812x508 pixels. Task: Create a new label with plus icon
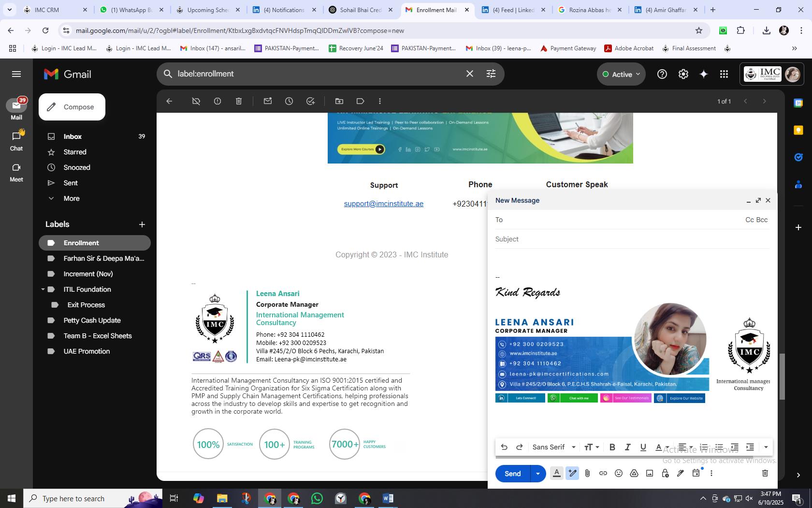pos(142,224)
